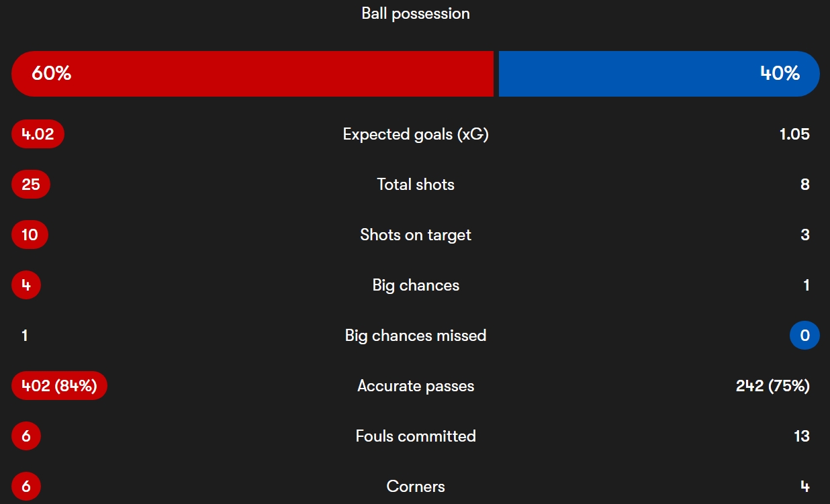Click the Shots on target label

pos(416,235)
